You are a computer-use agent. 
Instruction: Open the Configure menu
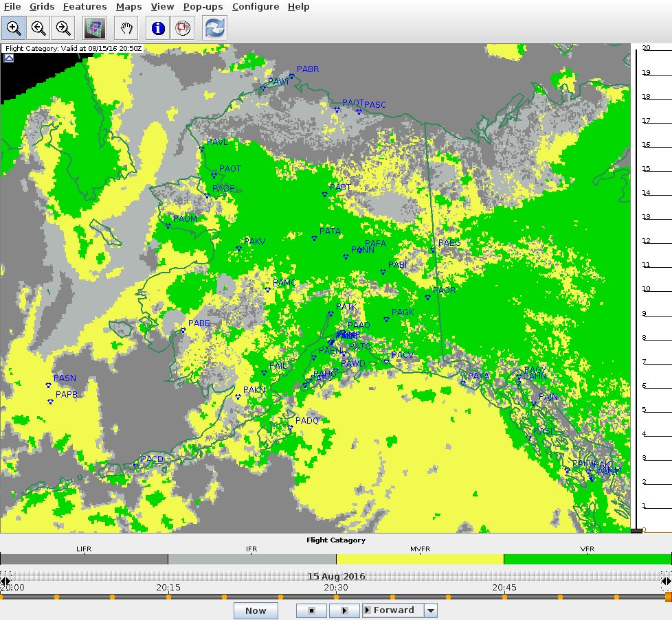[256, 7]
